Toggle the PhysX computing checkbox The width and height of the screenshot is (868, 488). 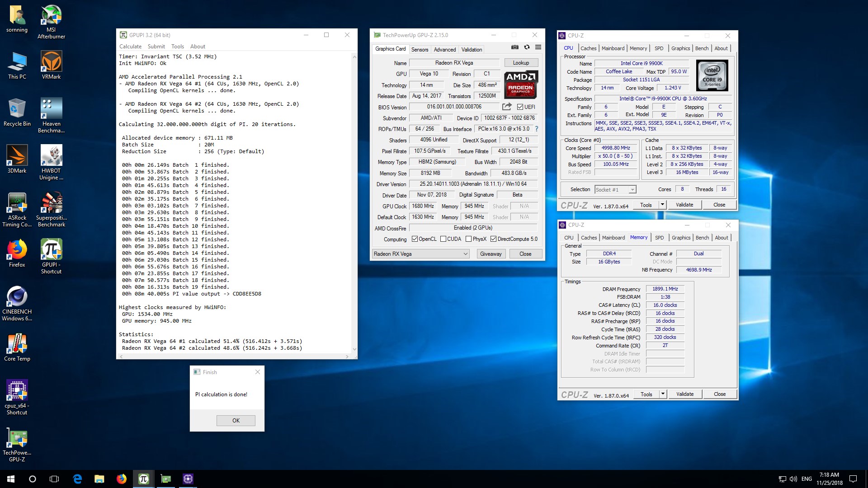pos(468,239)
